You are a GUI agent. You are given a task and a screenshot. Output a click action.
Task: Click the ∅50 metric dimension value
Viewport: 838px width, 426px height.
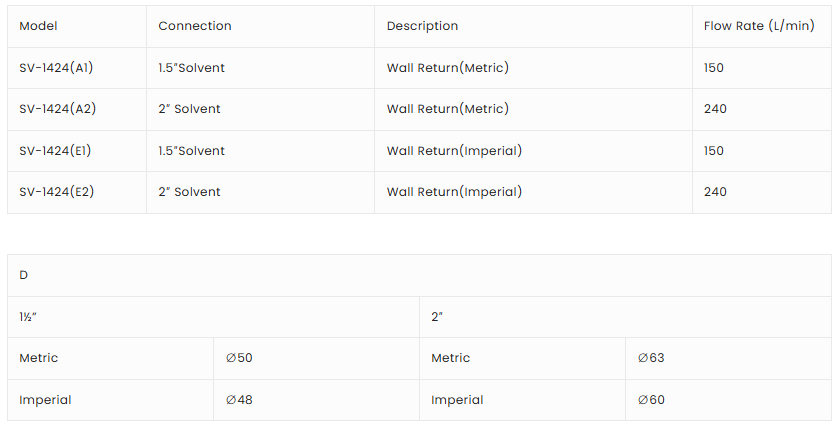pos(239,358)
